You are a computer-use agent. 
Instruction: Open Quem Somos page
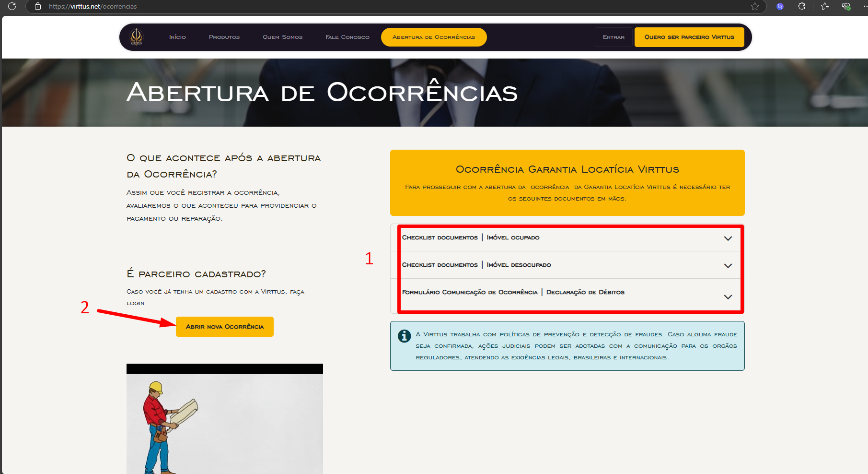(x=282, y=37)
